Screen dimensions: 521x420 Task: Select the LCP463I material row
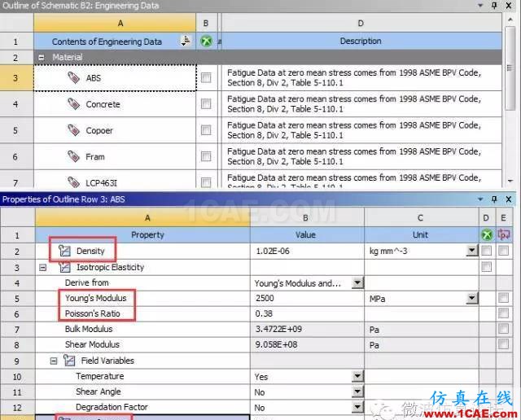[x=115, y=179]
